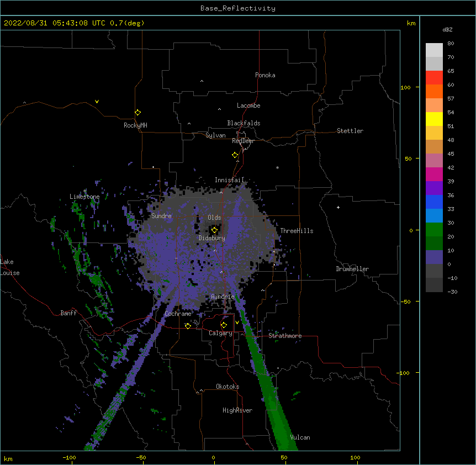Click the Innisfail city label
This screenshot has height=465, width=476.
[x=230, y=180]
